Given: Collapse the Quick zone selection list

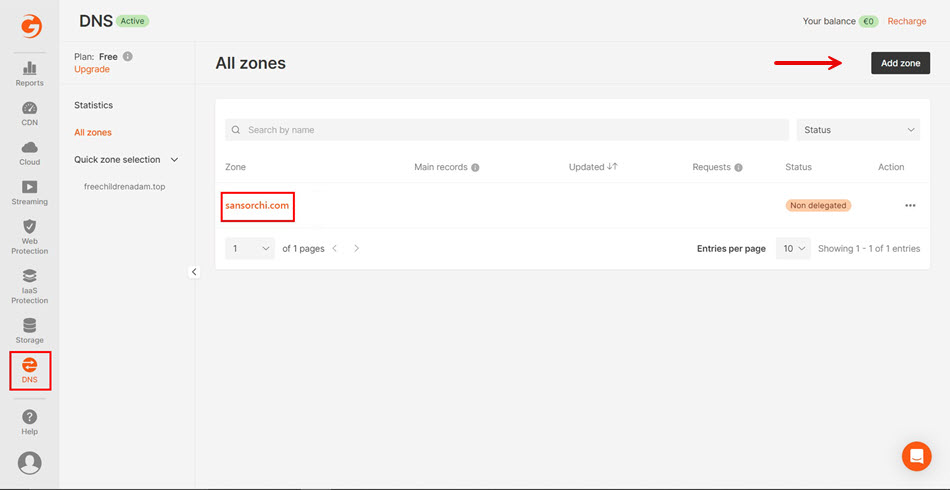Looking at the screenshot, I should tap(175, 160).
